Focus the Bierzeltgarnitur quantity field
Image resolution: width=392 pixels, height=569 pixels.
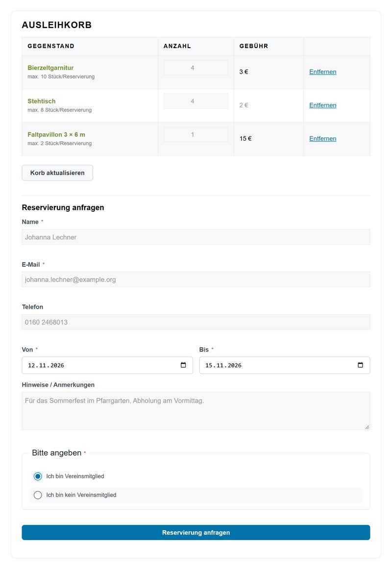(196, 68)
